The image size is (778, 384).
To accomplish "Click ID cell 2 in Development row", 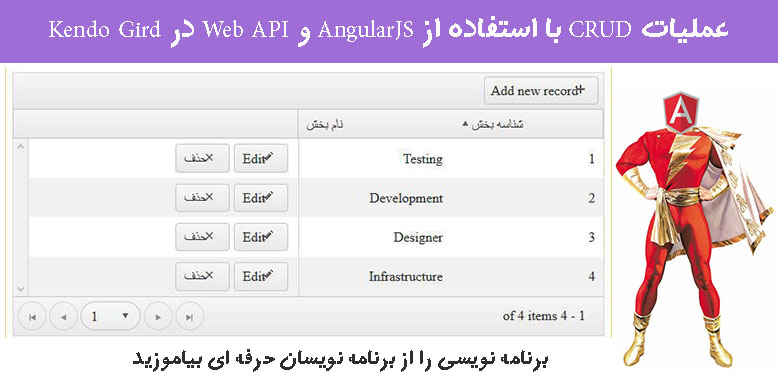I will [x=591, y=198].
